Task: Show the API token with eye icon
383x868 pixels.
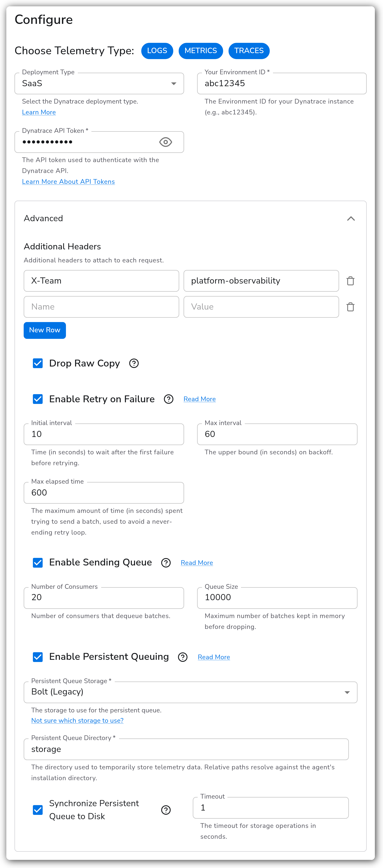Action: (x=166, y=142)
